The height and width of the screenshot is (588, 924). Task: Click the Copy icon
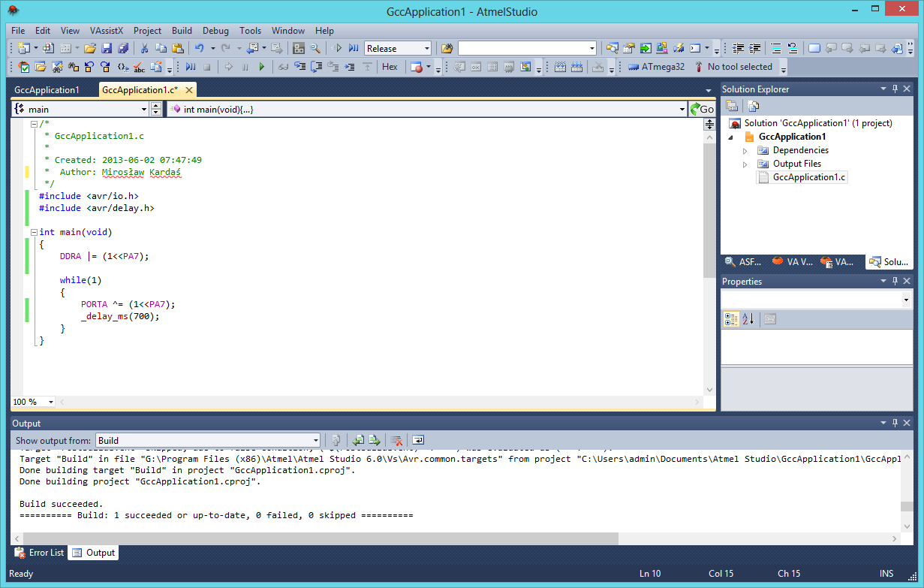point(161,48)
